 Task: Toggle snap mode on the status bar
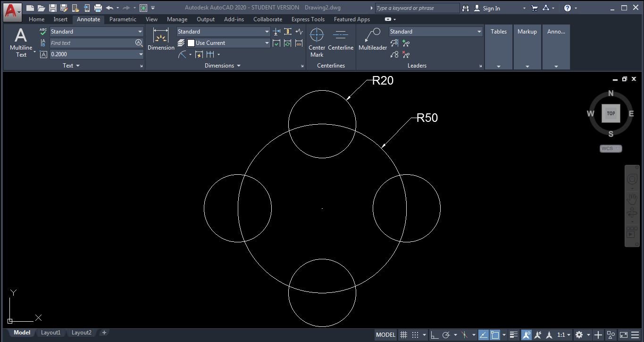point(415,334)
